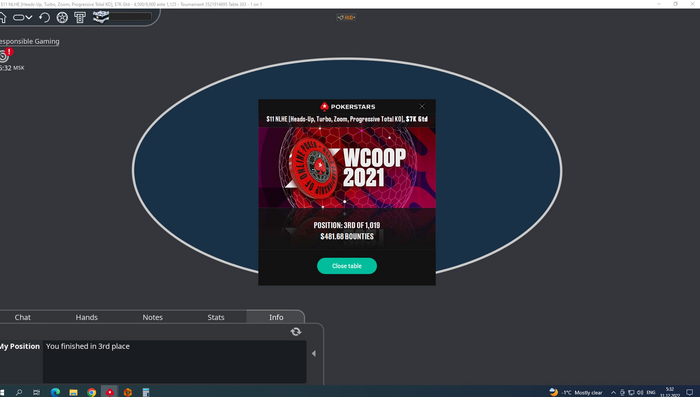Click the volume speaker icon in tray

[640, 393]
